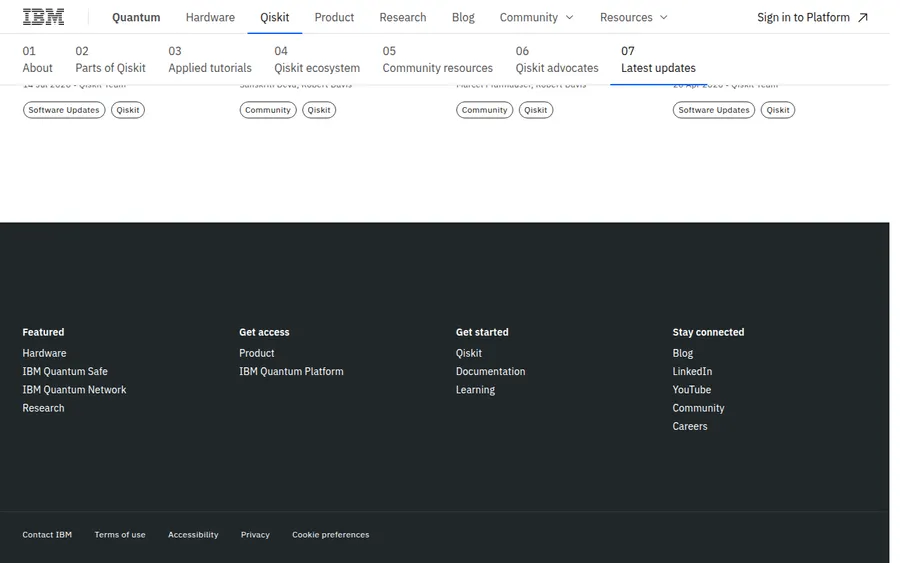
Task: Jump to 04 Qiskit ecosystem section
Action: click(317, 60)
